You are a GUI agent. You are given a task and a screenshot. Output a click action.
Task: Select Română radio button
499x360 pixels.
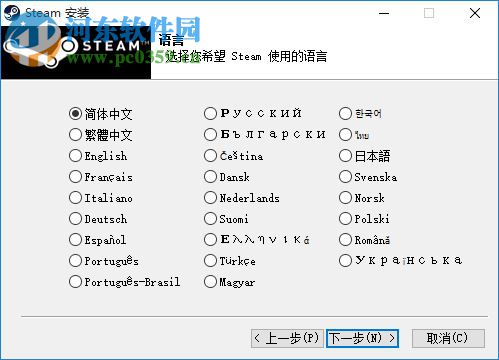(345, 240)
